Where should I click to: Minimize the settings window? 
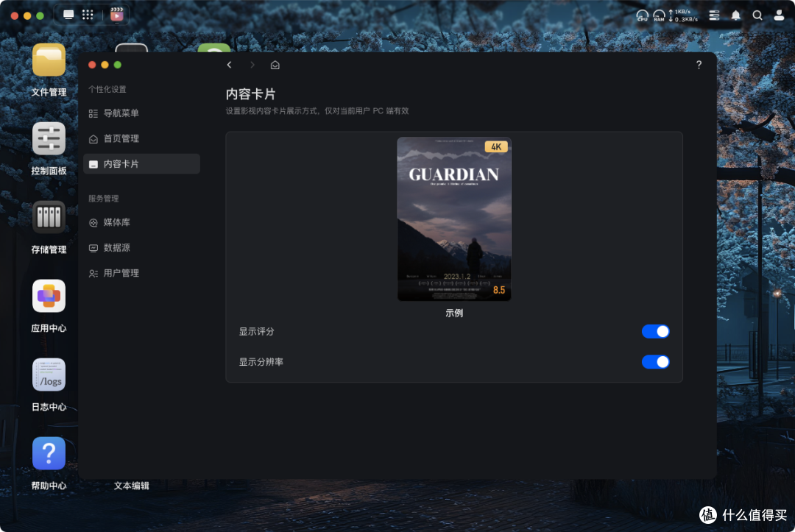coord(105,65)
